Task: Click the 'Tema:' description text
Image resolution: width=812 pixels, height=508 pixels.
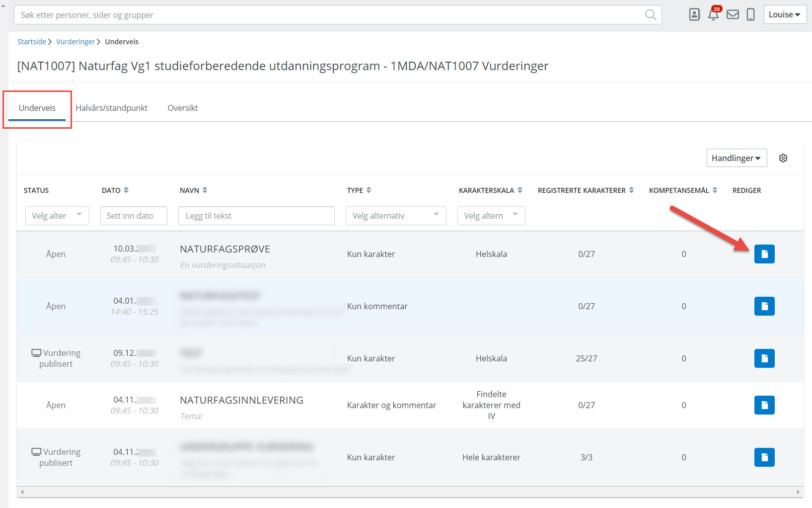Action: [192, 416]
